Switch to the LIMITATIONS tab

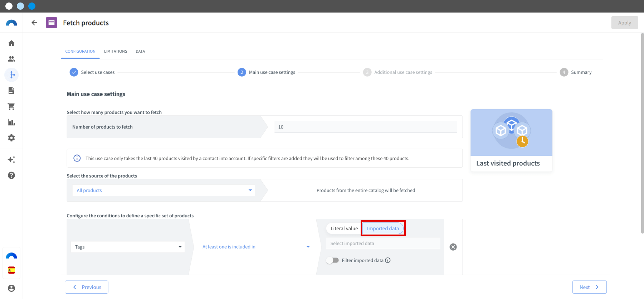pos(116,51)
